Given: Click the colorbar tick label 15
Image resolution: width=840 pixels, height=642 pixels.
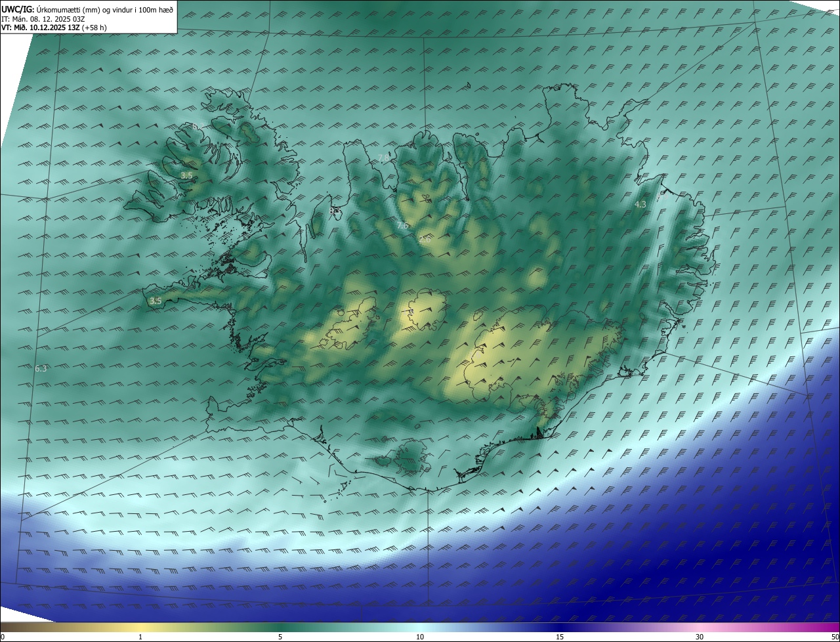Looking at the screenshot, I should [x=560, y=637].
